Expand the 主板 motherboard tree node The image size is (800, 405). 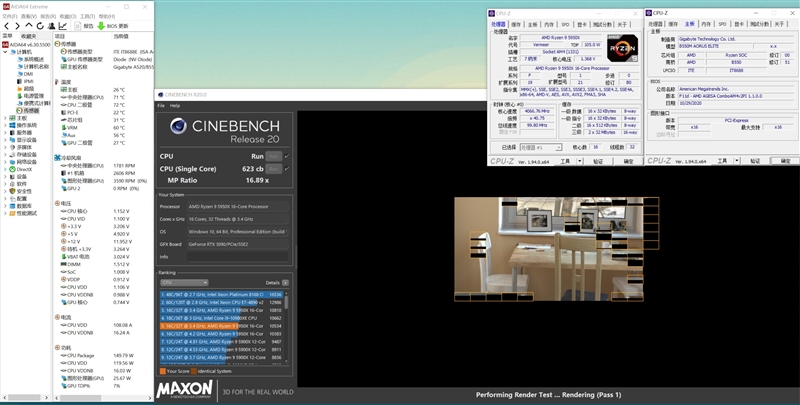[x=4, y=117]
